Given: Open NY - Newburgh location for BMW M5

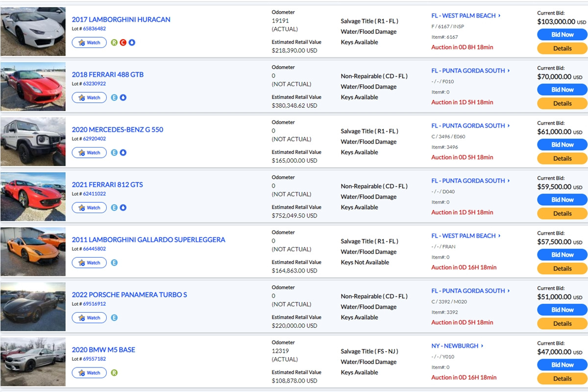Looking at the screenshot, I should point(457,345).
